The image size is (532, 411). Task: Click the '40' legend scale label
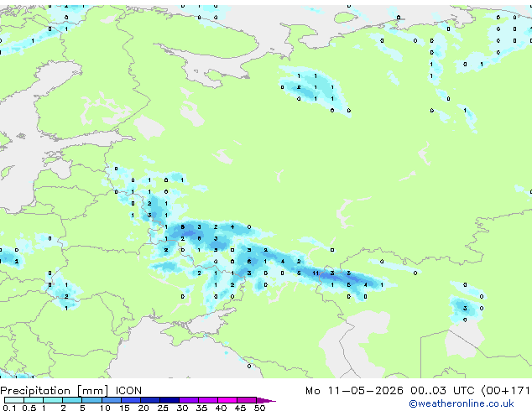tap(221, 408)
